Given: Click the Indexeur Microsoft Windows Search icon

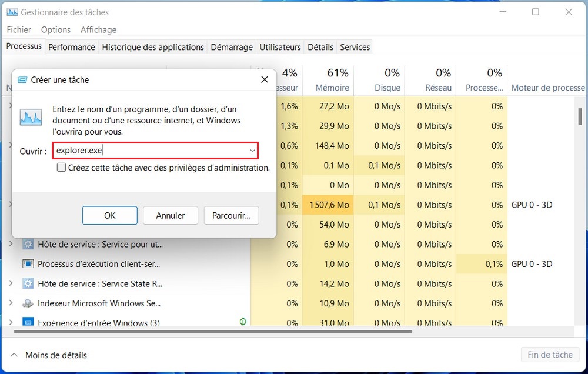Looking at the screenshot, I should 28,303.
